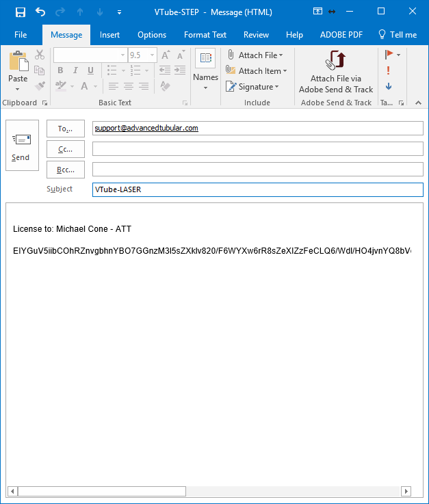Click into the Subject field with VTube-LASER

[257, 189]
